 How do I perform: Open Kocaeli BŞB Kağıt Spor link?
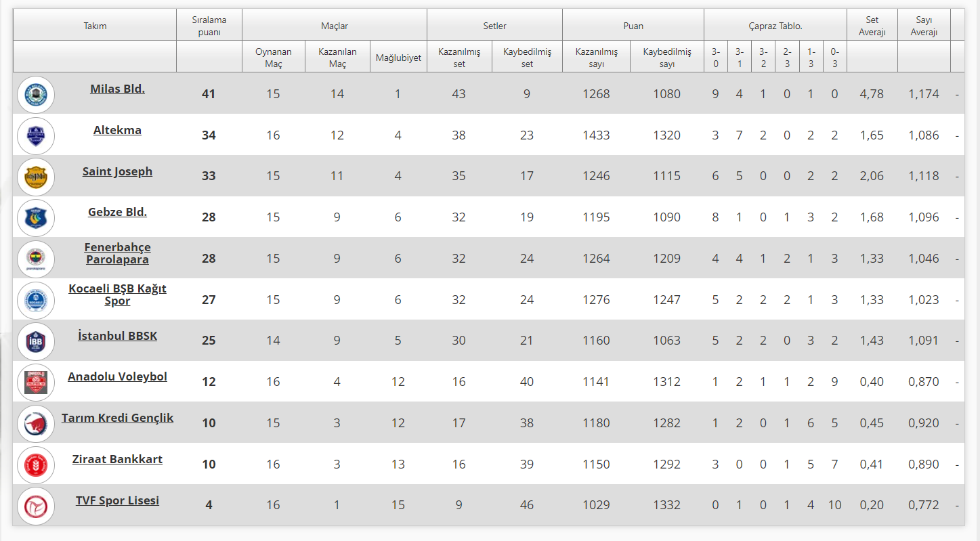coord(117,295)
